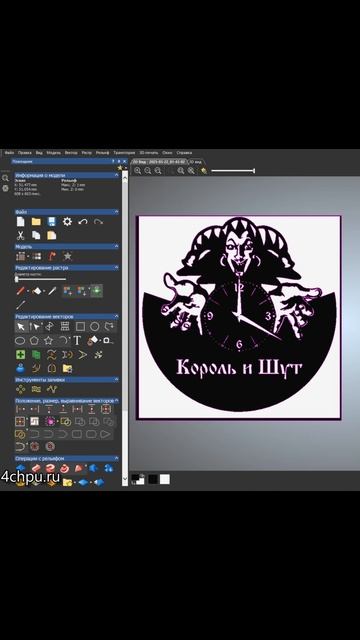Collapse Информация о модели section
Viewport: 360px width, 640px height.
pos(117,175)
